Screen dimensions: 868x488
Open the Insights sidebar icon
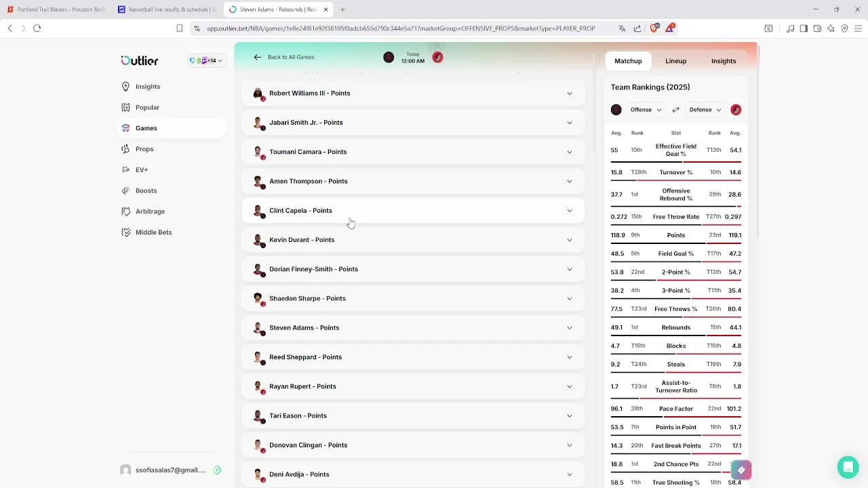(x=125, y=87)
